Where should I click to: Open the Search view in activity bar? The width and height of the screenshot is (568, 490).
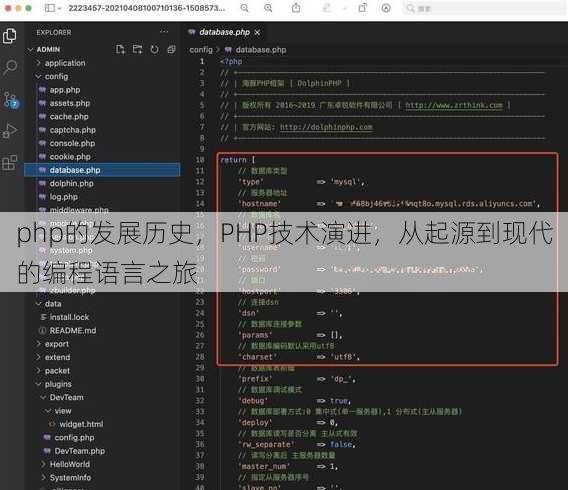click(x=10, y=67)
